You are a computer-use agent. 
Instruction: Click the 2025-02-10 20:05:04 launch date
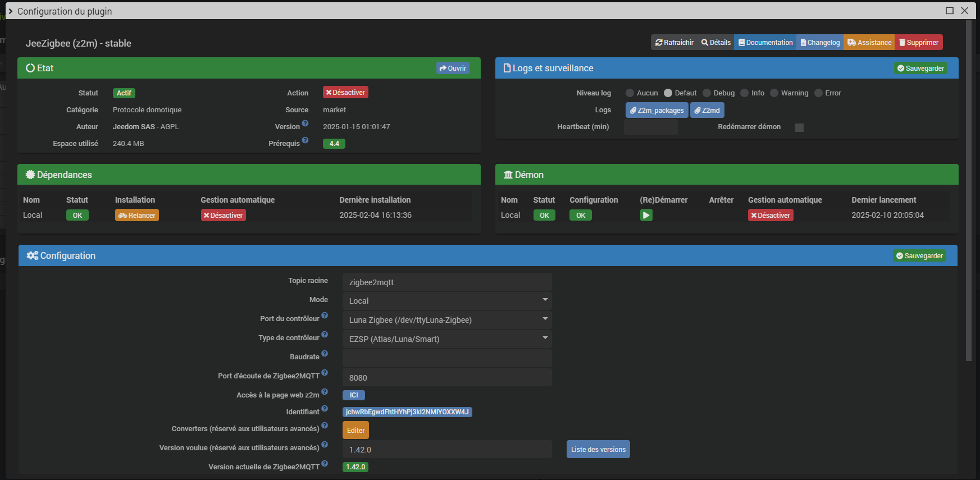pos(887,216)
